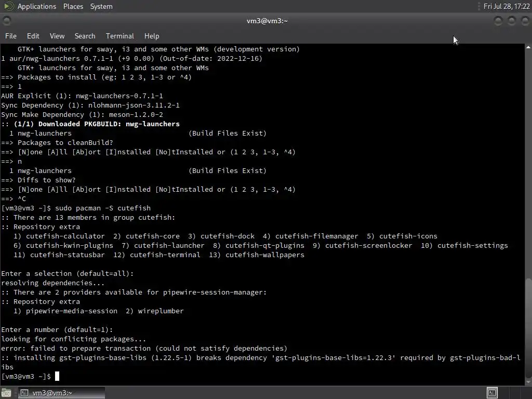
Task: Click the text 'Diffs to show?'
Action: point(46,180)
